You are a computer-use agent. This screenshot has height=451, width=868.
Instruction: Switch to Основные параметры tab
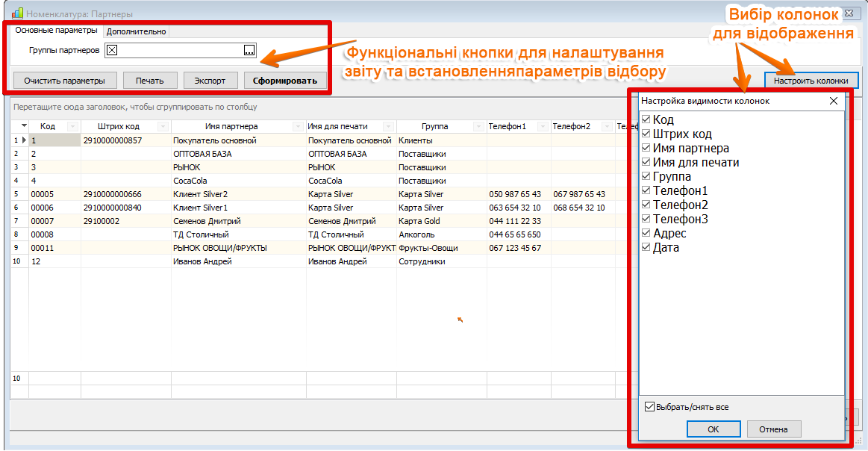[x=57, y=31]
